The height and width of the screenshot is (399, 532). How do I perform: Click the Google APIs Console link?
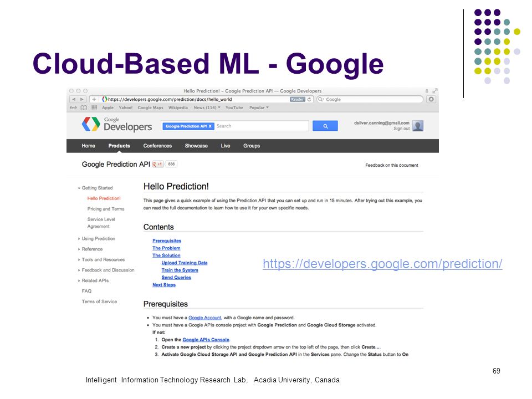206,340
